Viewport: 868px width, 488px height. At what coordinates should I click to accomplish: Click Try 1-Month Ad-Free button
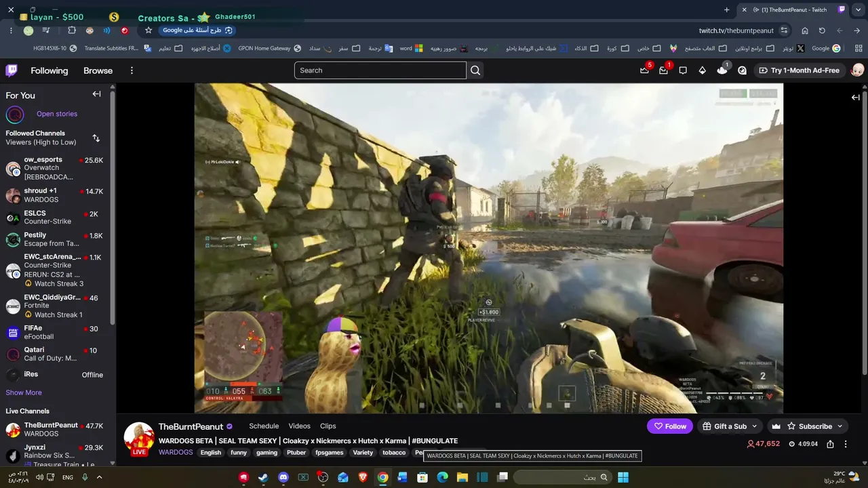pyautogui.click(x=799, y=70)
